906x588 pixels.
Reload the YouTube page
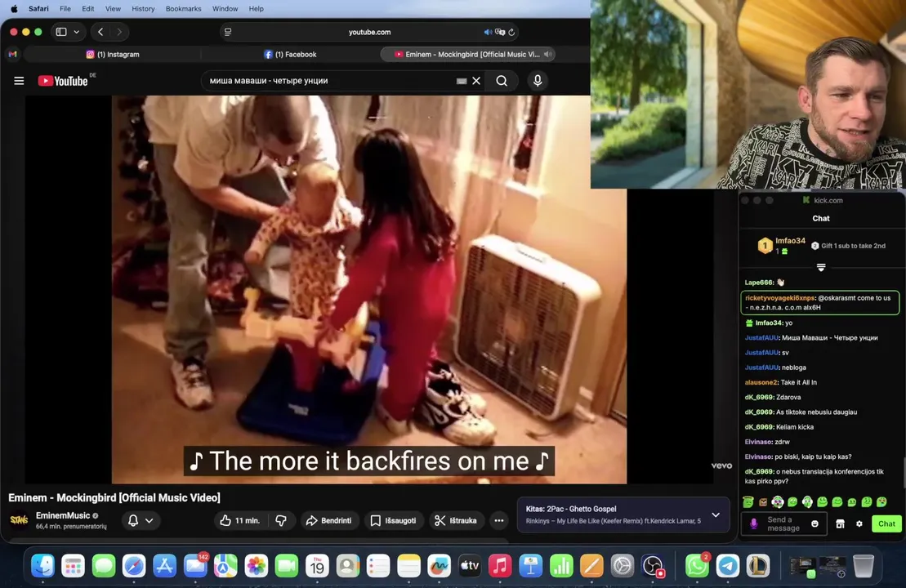[511, 32]
